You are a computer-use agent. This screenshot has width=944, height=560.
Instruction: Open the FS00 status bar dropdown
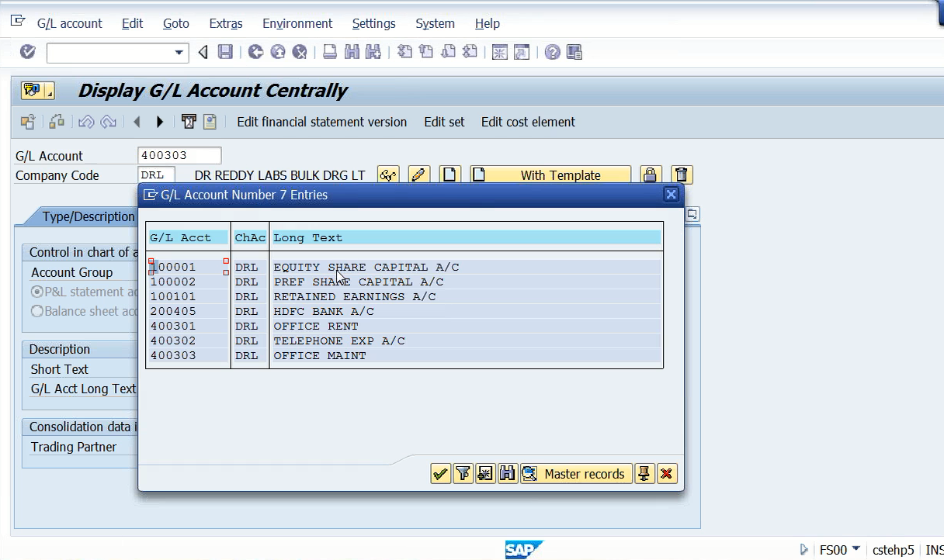tap(855, 549)
